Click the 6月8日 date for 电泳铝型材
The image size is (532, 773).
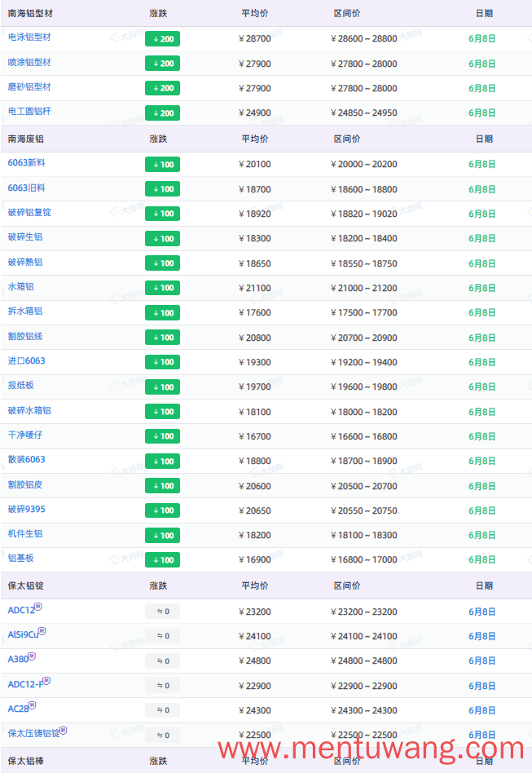481,39
